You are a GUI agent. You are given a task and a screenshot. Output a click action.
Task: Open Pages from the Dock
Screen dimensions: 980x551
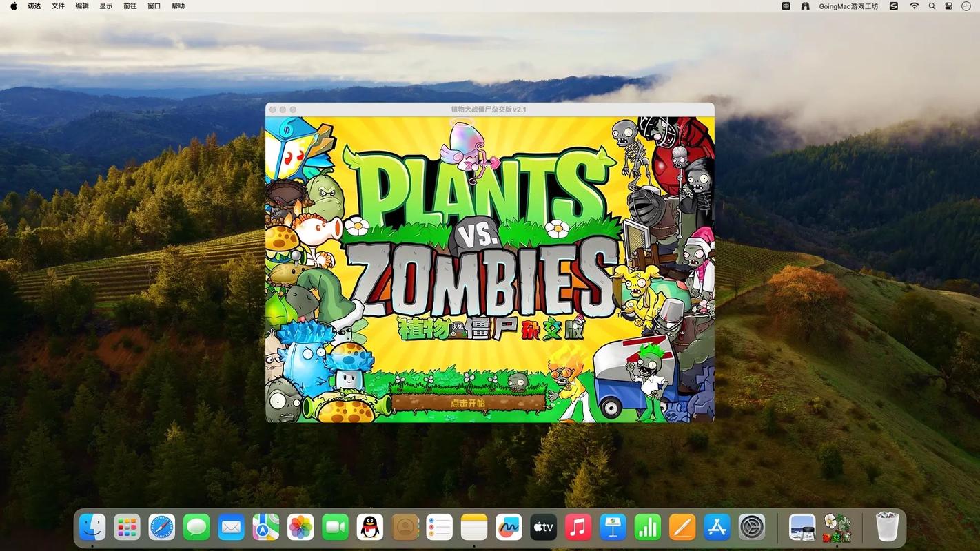pos(682,528)
